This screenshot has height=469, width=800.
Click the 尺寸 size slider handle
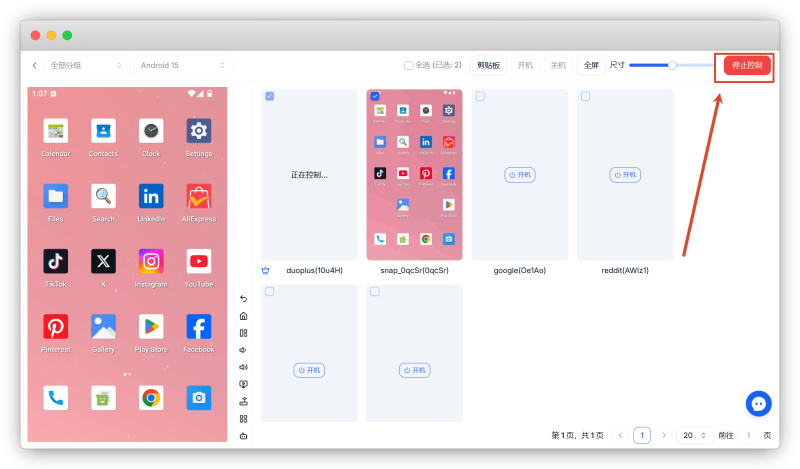pos(672,65)
